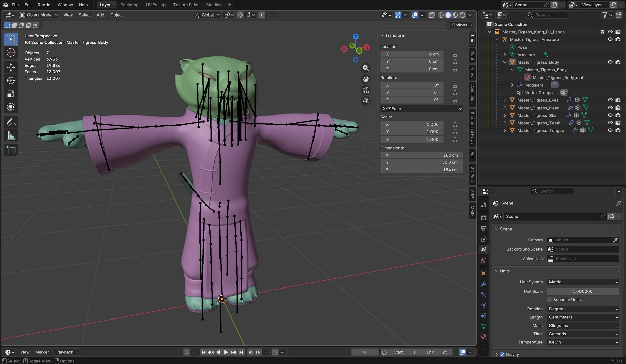Select the Select Box tool
This screenshot has width=626, height=364.
pyautogui.click(x=11, y=39)
